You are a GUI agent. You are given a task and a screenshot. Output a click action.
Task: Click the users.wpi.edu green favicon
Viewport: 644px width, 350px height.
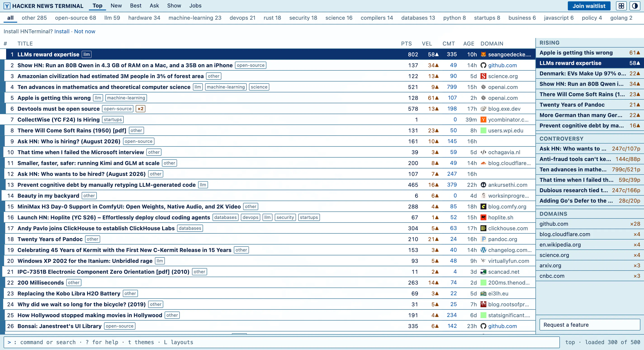tap(483, 130)
